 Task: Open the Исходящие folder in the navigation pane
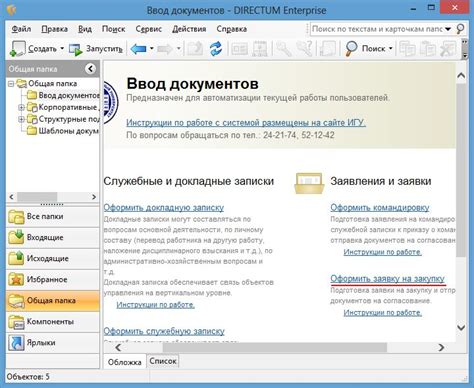tap(53, 258)
